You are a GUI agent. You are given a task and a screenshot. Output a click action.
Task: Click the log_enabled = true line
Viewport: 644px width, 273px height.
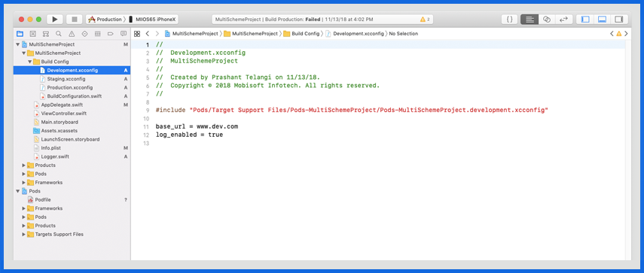(189, 135)
